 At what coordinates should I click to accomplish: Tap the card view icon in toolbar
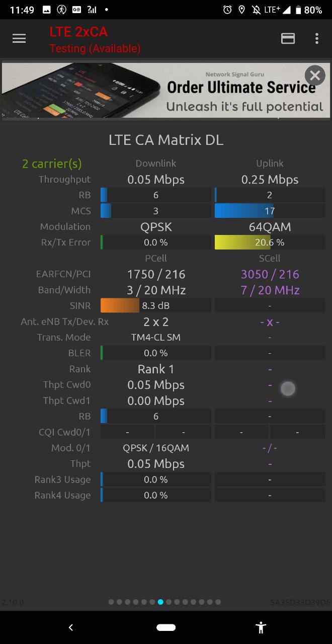click(x=288, y=39)
